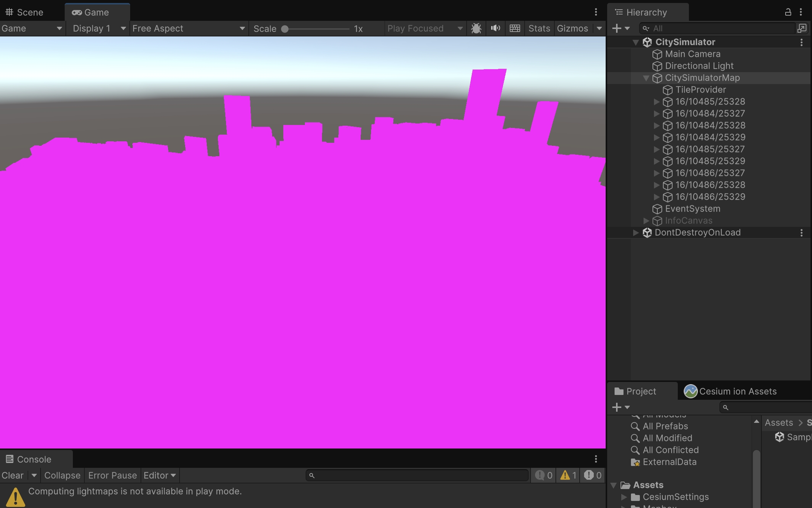Image resolution: width=812 pixels, height=508 pixels.
Task: Expand the DontDestroyOnLoad scene
Action: (636, 232)
